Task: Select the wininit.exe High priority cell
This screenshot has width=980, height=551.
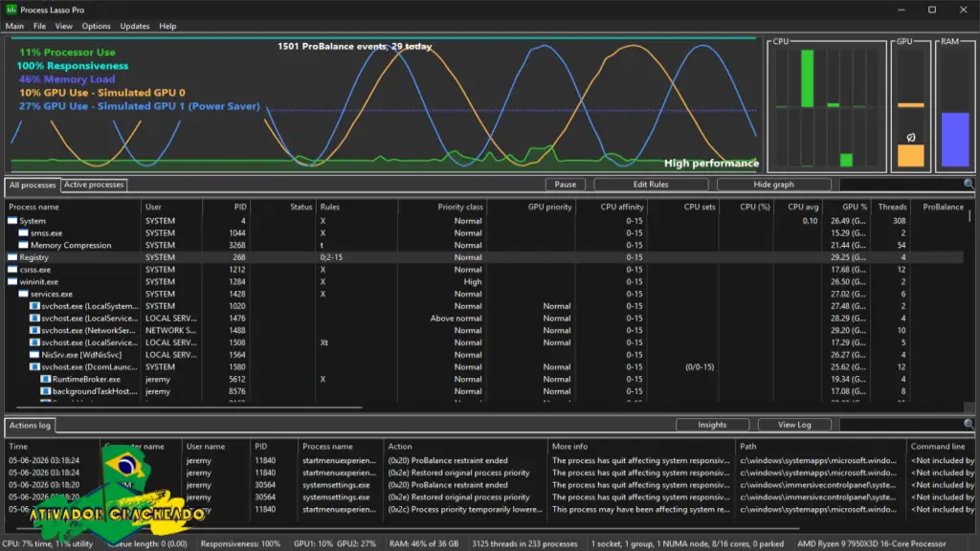Action: 472,282
